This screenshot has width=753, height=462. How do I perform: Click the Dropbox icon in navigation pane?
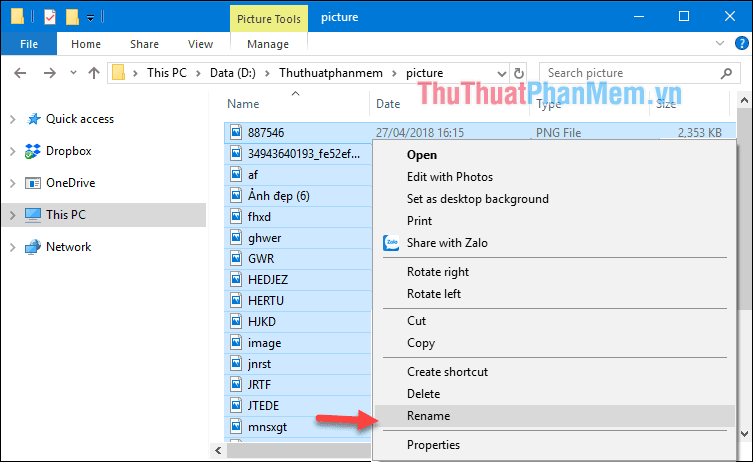[32, 151]
